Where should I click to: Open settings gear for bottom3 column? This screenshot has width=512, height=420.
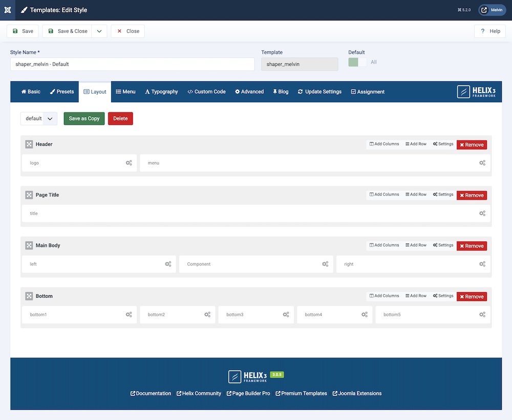tap(286, 315)
